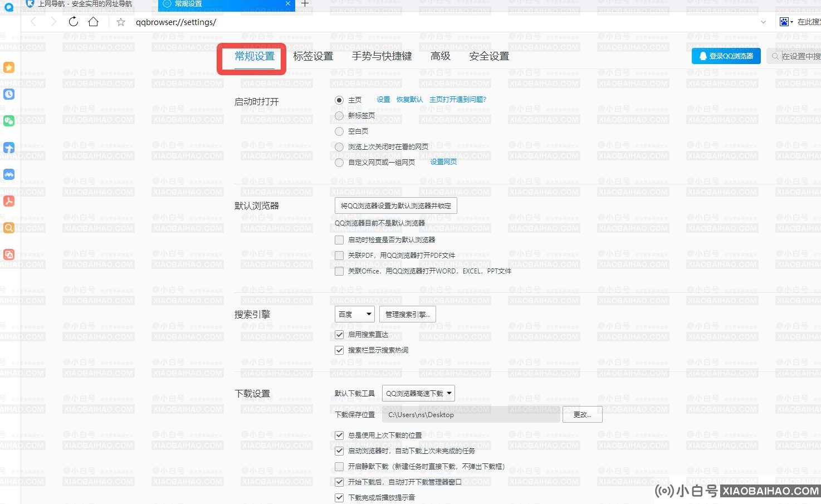Click the download path C:\Users\ns\Desktop field
Screen dimensions: 821x504
click(x=471, y=414)
